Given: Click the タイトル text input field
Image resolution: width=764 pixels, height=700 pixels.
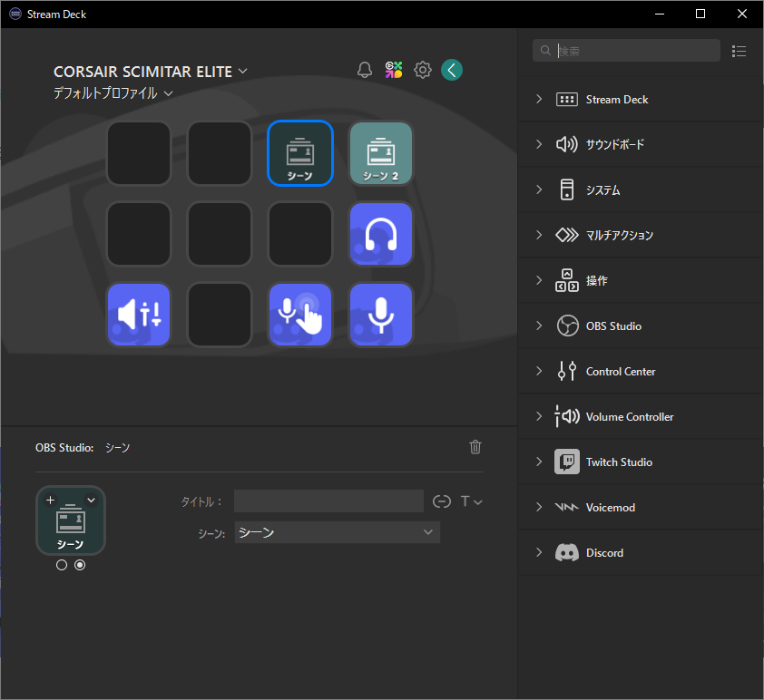Looking at the screenshot, I should click(328, 501).
